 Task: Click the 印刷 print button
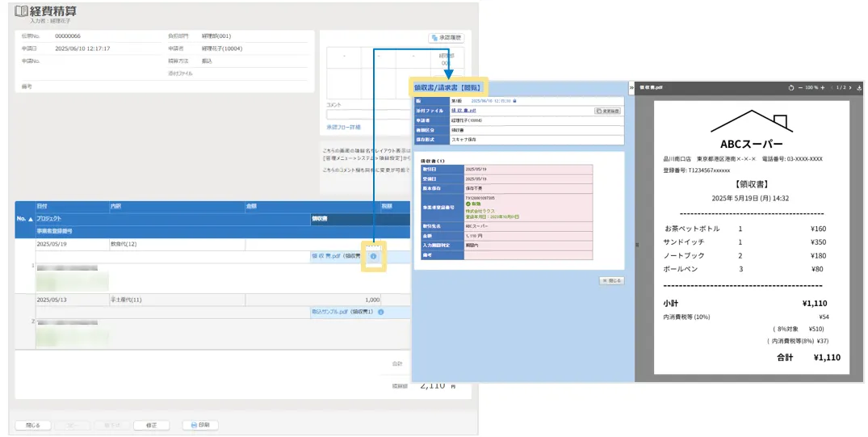click(200, 425)
